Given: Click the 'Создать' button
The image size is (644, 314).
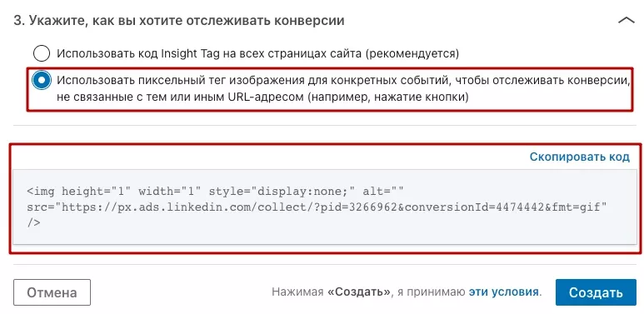Looking at the screenshot, I should tap(596, 292).
